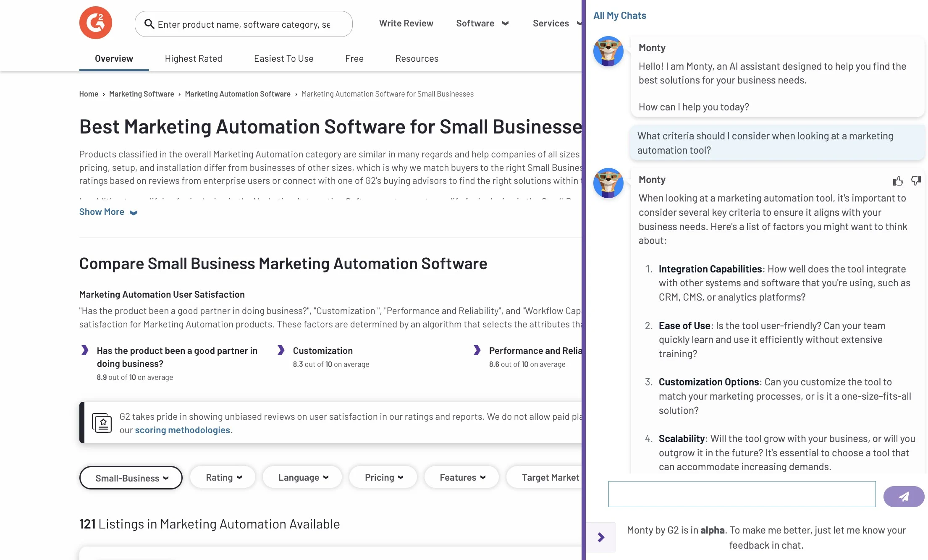Click Compare Small Business Marketing Automation heading
Screen dimensions: 928x560
click(283, 263)
